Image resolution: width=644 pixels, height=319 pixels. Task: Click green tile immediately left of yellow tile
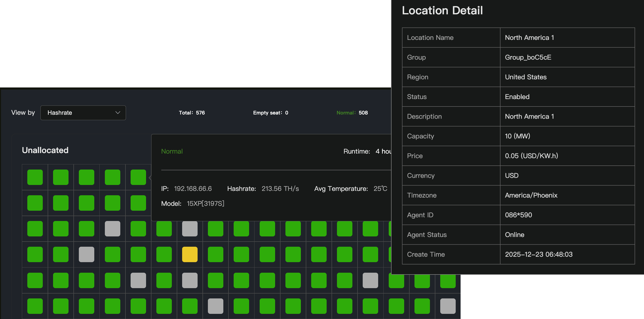pos(164,254)
